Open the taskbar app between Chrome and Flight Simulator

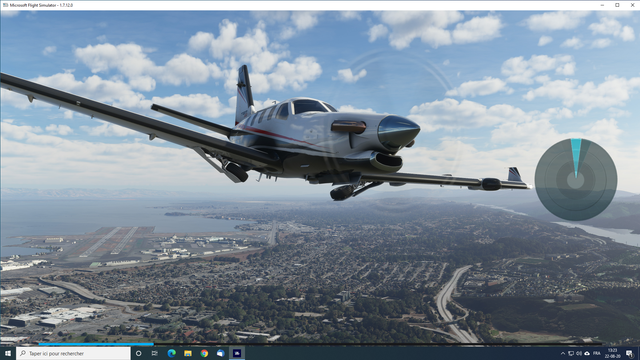point(220,353)
